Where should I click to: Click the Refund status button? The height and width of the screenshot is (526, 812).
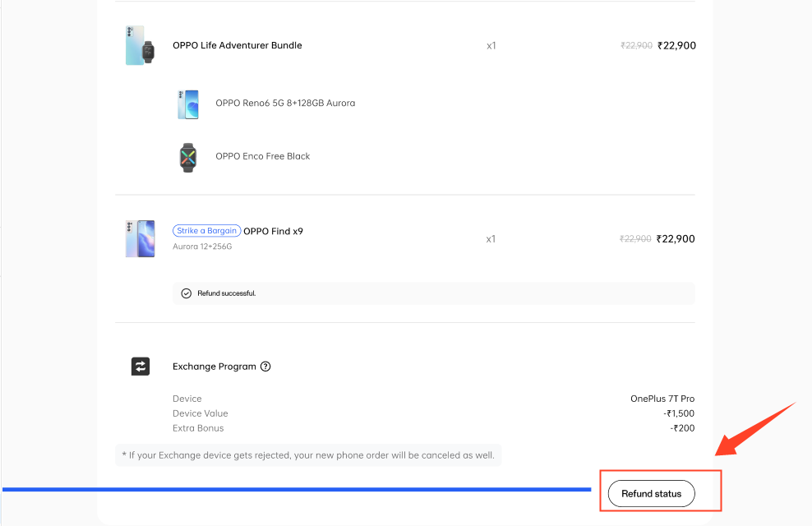pos(651,493)
